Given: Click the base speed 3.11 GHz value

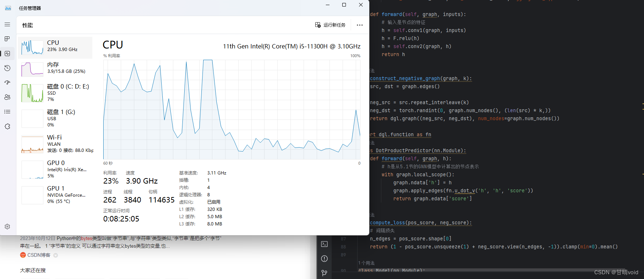Looking at the screenshot, I should tap(217, 173).
